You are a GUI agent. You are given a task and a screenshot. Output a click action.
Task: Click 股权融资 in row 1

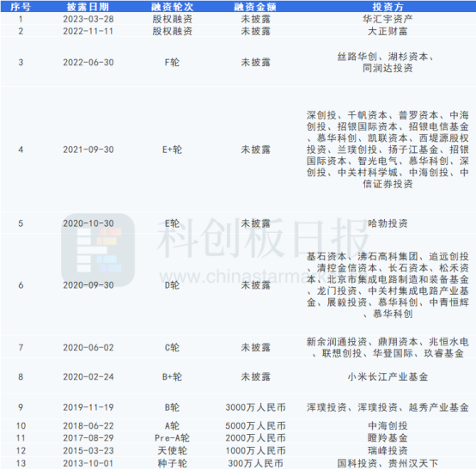pyautogui.click(x=172, y=19)
